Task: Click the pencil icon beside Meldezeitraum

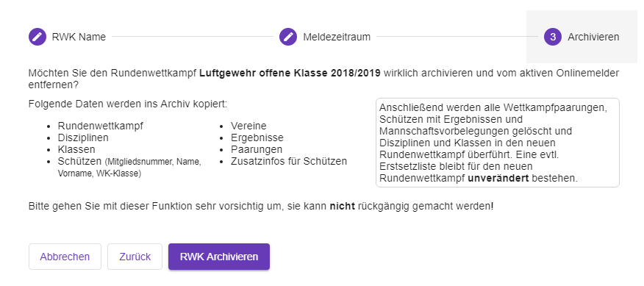Action: coord(288,37)
